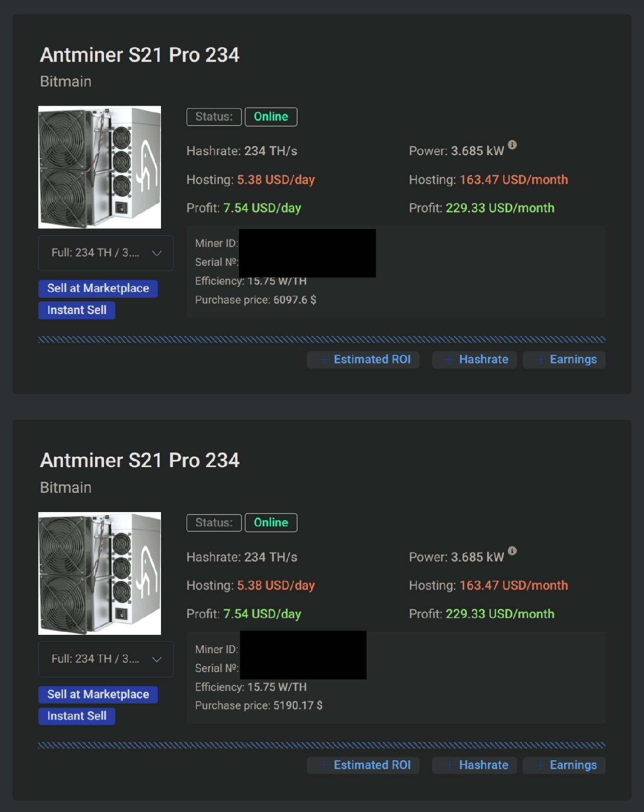Click Instant Sell for the second miner
This screenshot has width=644, height=812.
(x=76, y=716)
